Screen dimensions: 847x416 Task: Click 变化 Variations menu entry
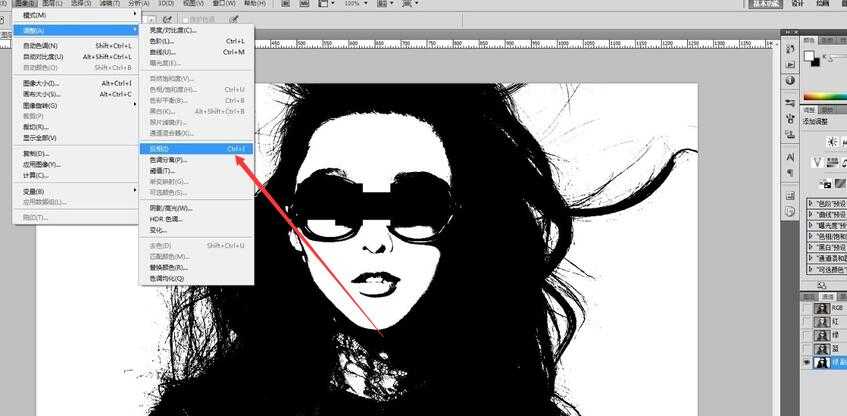pos(196,230)
